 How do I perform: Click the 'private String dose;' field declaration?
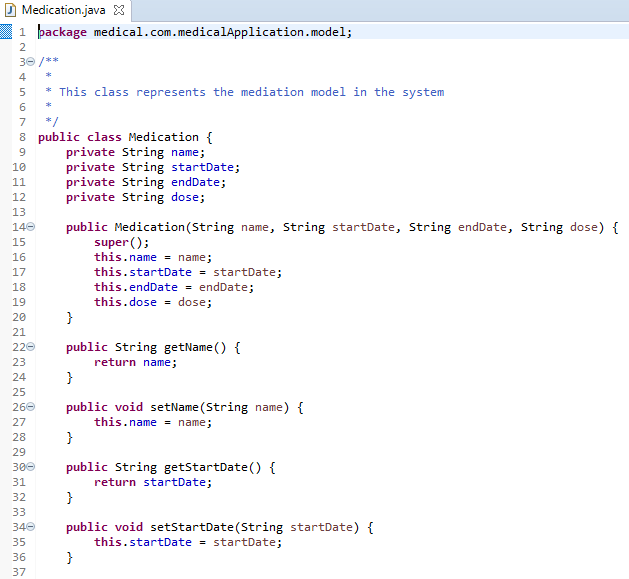click(x=136, y=197)
